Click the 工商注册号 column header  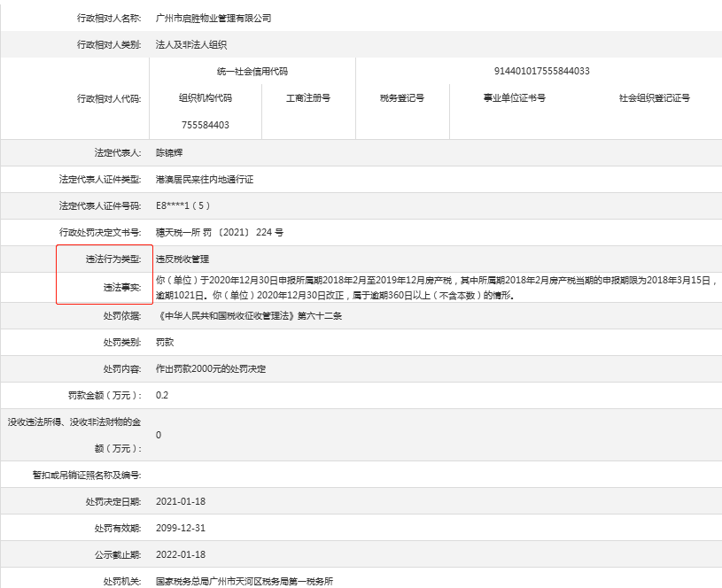click(x=309, y=99)
